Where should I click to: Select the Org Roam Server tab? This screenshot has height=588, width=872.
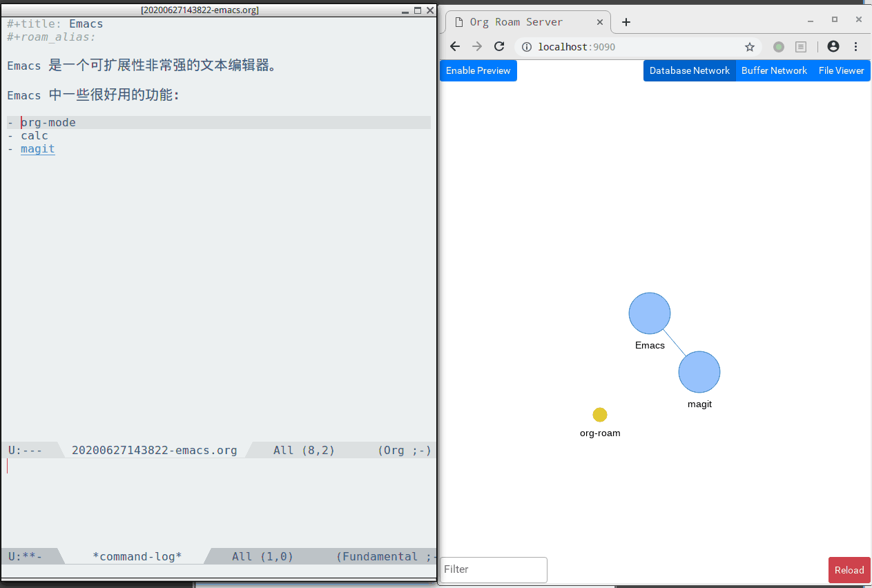coord(527,22)
